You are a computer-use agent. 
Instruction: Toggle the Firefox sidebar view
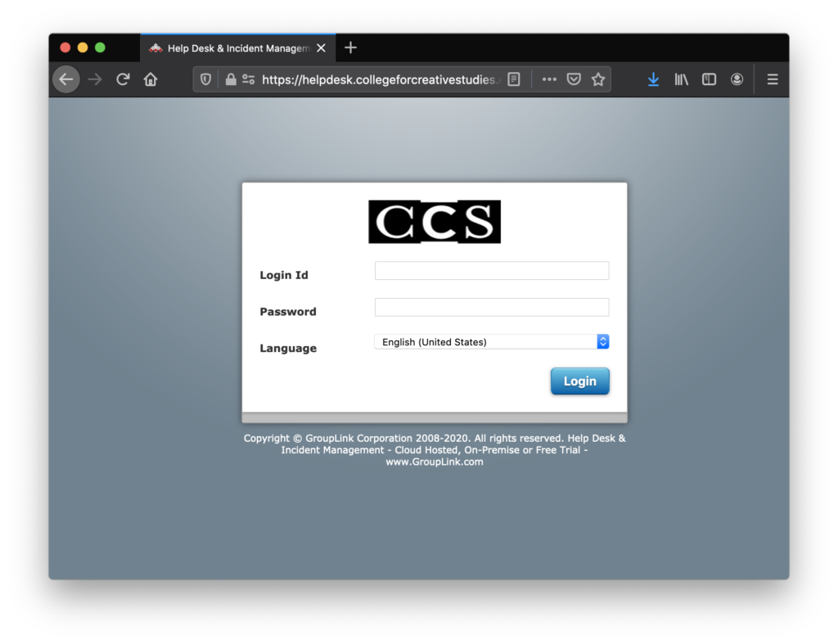[x=710, y=79]
